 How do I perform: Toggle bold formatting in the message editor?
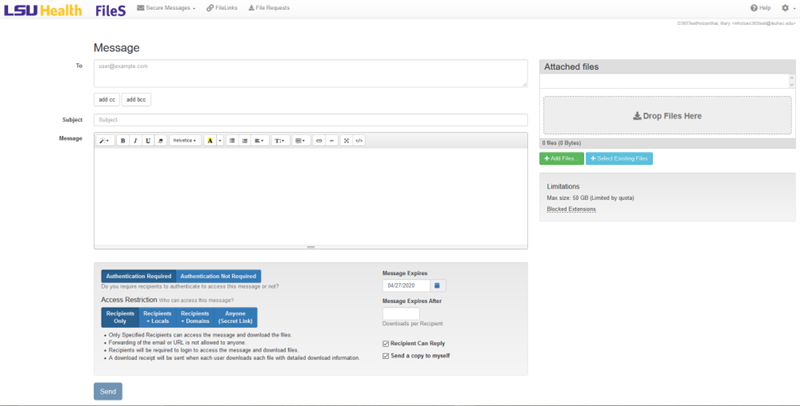123,141
